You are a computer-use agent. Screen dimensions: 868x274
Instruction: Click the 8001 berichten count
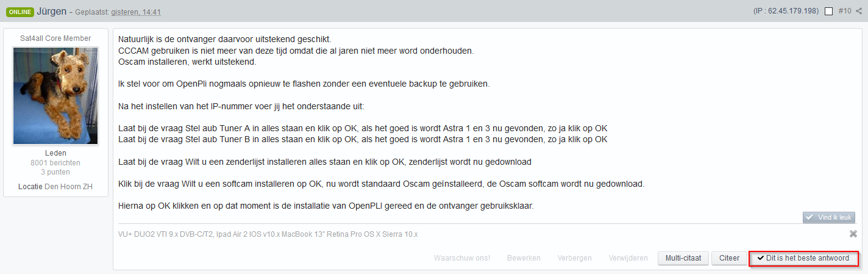point(55,163)
